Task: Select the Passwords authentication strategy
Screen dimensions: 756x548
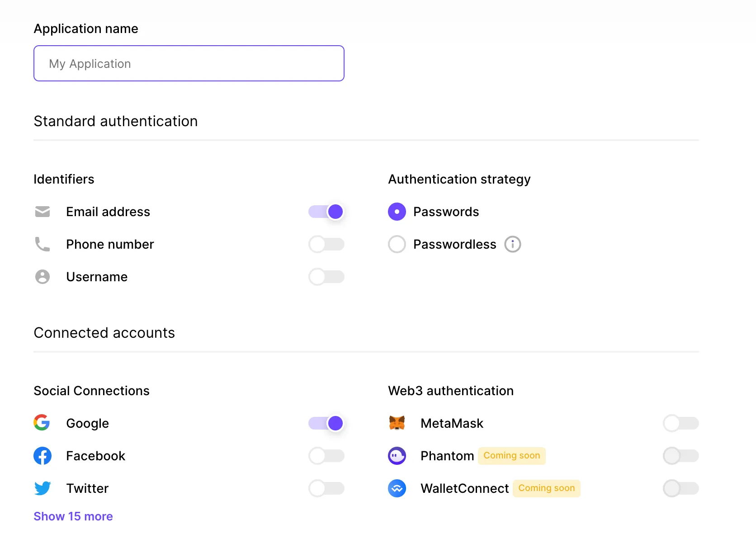Action: click(x=397, y=212)
